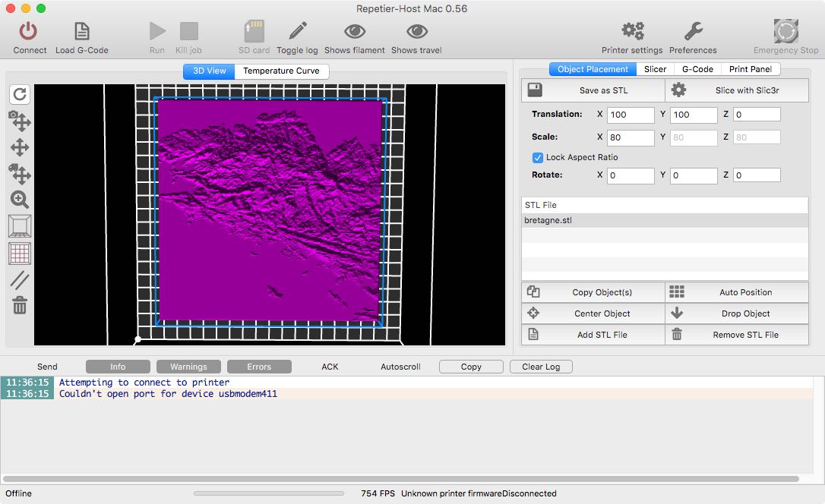Viewport: 825px width, 504px height.
Task: Hit the Emergency Stop icon
Action: 786,31
